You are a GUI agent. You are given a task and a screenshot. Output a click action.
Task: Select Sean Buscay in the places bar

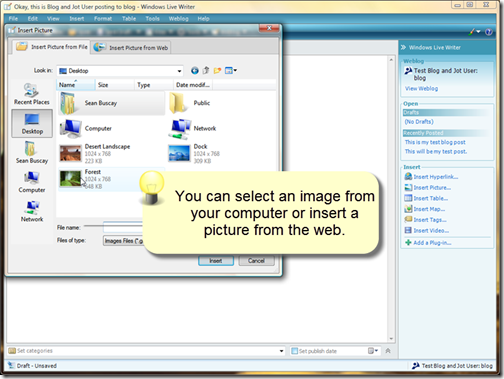(x=32, y=152)
